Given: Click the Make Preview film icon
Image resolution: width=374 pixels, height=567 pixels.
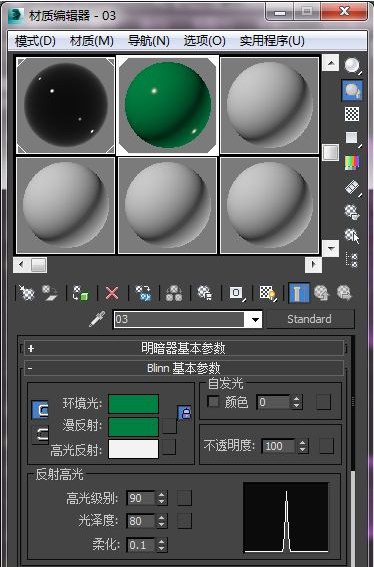Looking at the screenshot, I should [x=352, y=187].
